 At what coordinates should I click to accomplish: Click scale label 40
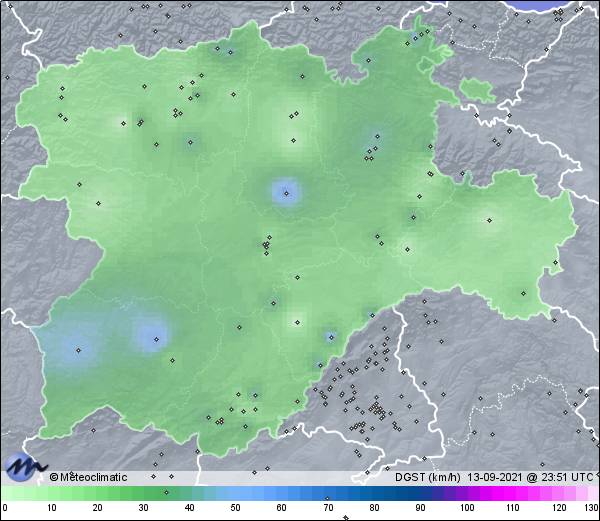(189, 508)
